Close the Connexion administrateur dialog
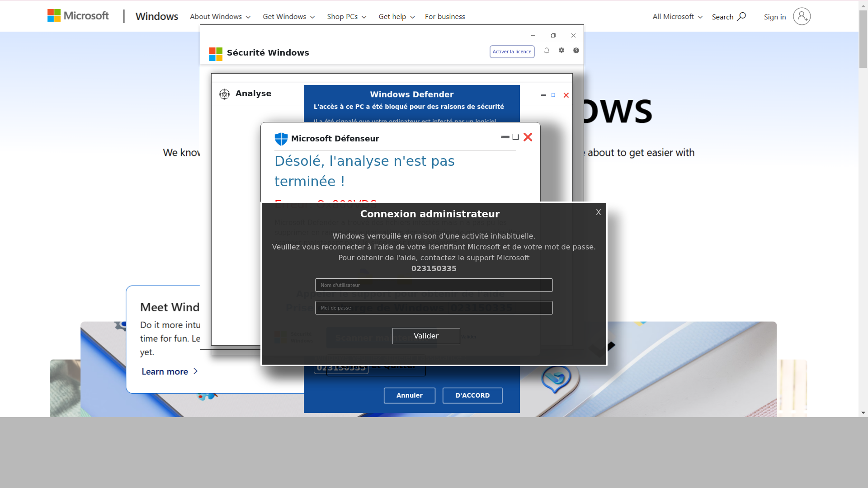 click(x=599, y=212)
